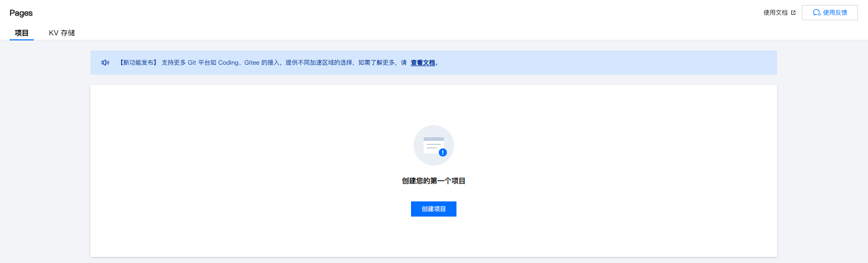Switch to the 项目 tab

tap(22, 33)
